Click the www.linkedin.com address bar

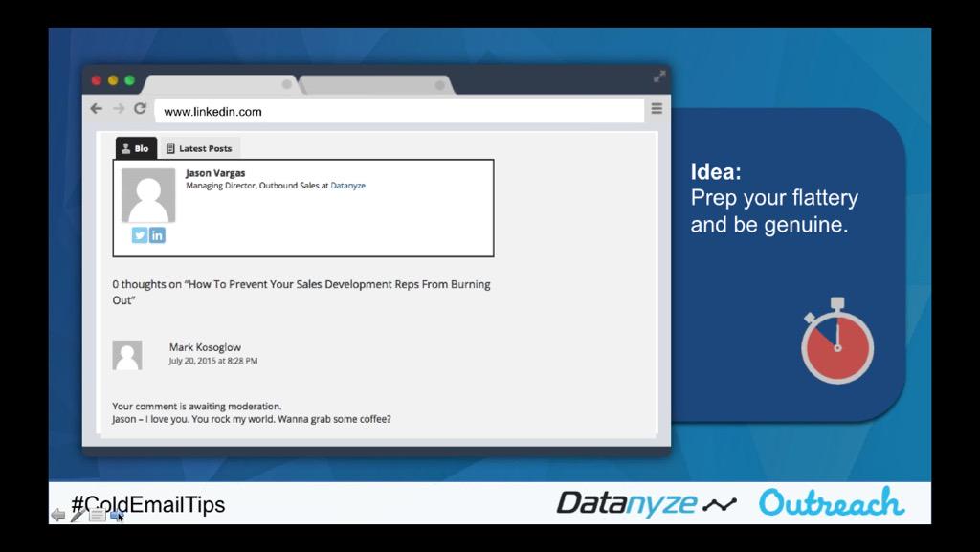399,112
